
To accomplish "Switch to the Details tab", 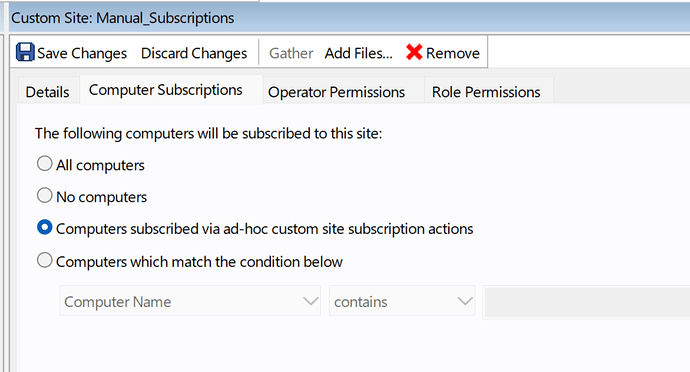I will coord(48,92).
